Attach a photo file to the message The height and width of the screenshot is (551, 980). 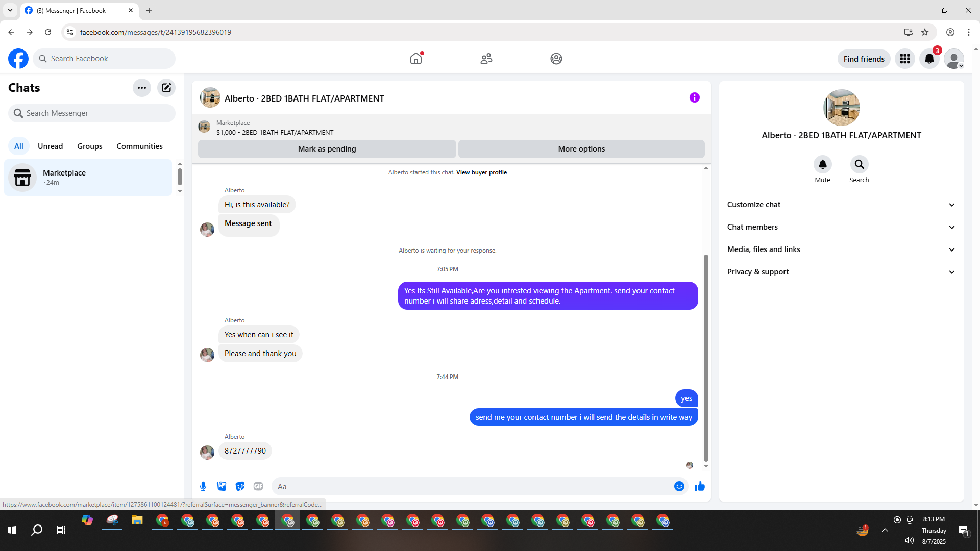click(222, 486)
